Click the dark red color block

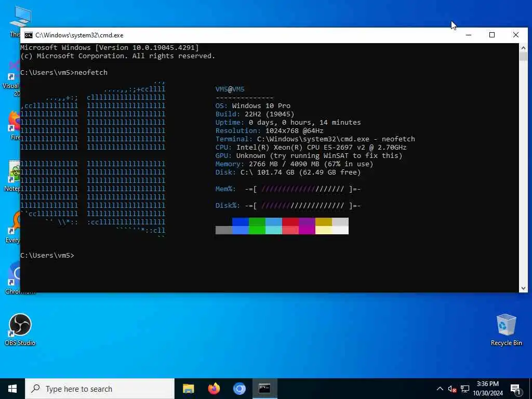(x=290, y=222)
